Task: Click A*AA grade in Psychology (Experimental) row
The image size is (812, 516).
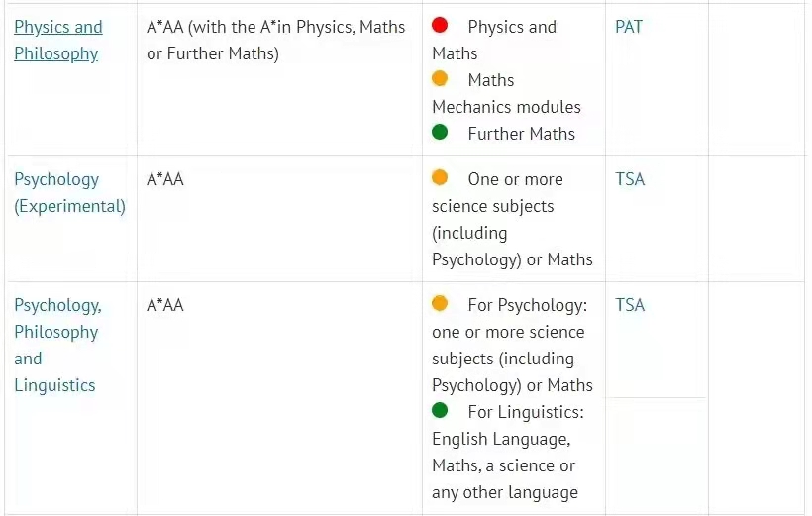Action: pos(165,179)
